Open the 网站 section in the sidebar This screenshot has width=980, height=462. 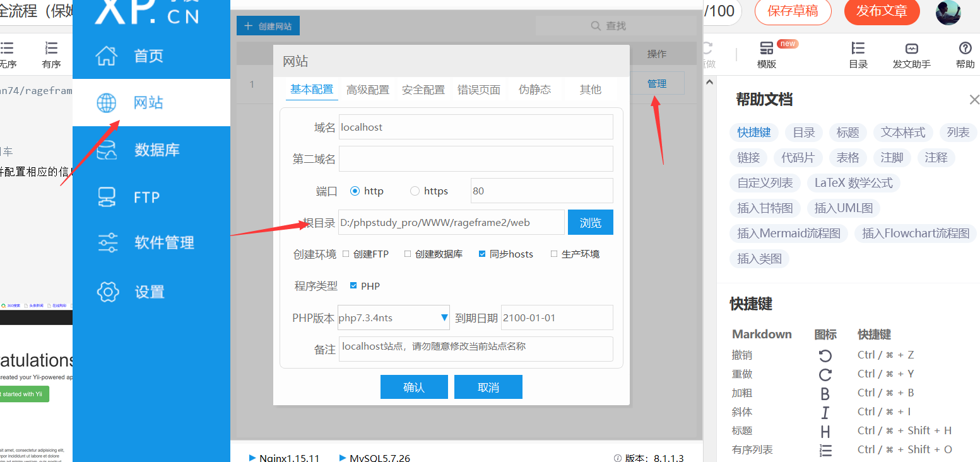pos(149,103)
